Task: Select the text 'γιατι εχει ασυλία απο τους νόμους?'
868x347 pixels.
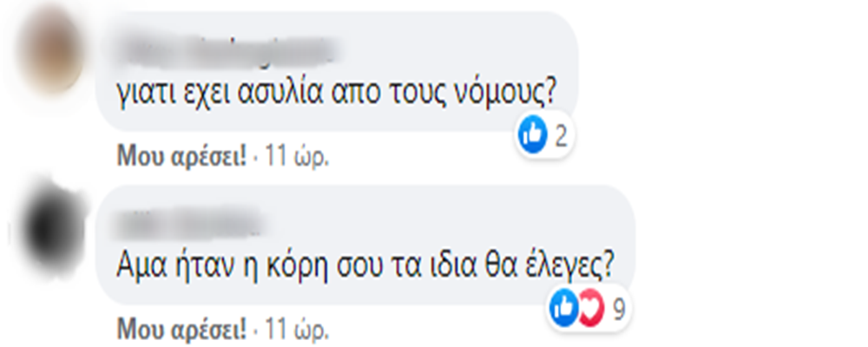Action: (337, 95)
